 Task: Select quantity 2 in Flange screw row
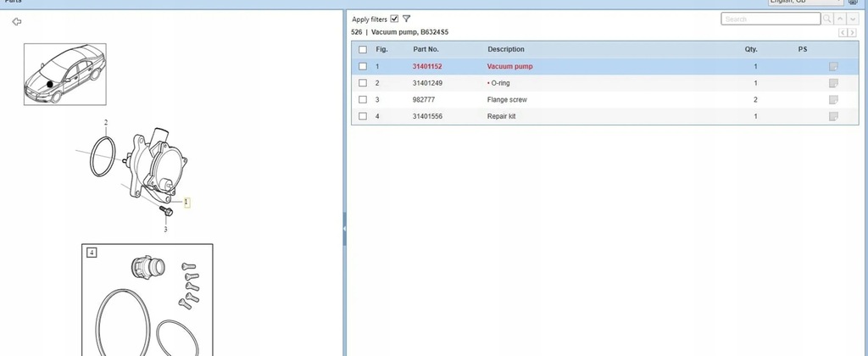click(755, 100)
